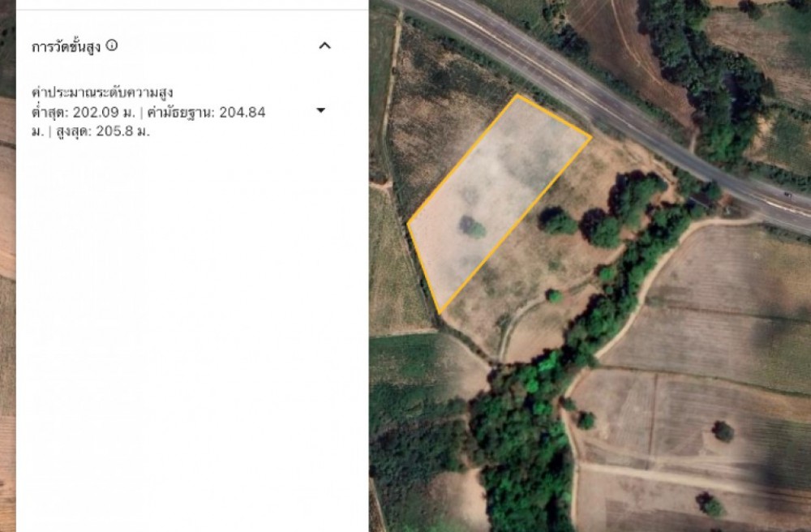811x532 pixels.
Task: Expand the elevation estimate dropdown arrow
Action: [x=320, y=110]
